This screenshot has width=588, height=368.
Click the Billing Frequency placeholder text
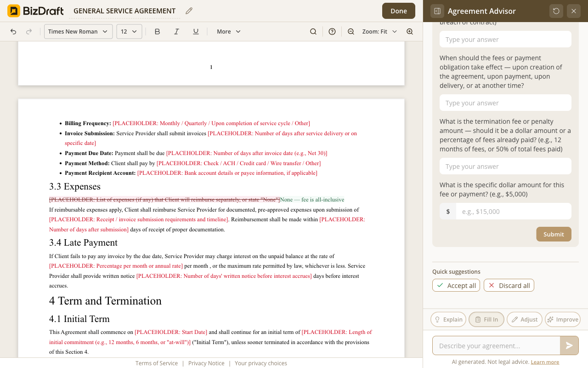click(211, 123)
